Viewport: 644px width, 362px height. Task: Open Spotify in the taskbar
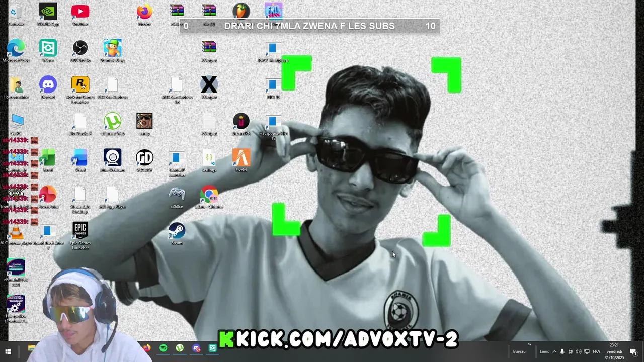[x=164, y=348]
